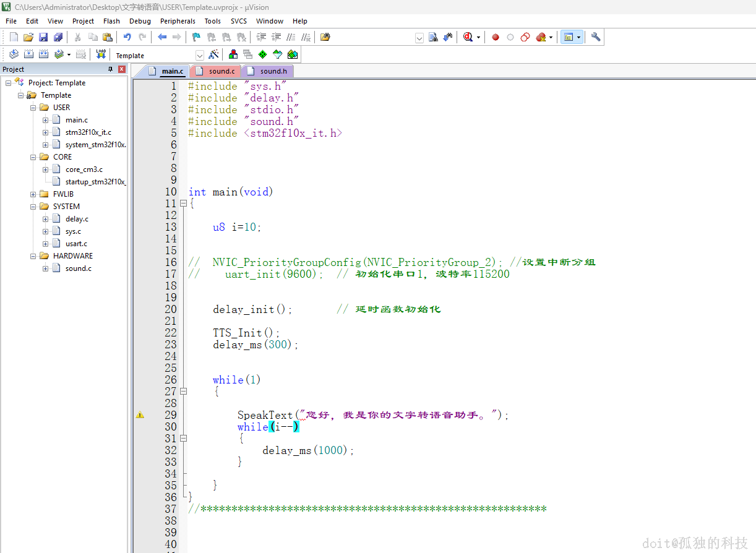Open the Peripherals menu

(178, 21)
